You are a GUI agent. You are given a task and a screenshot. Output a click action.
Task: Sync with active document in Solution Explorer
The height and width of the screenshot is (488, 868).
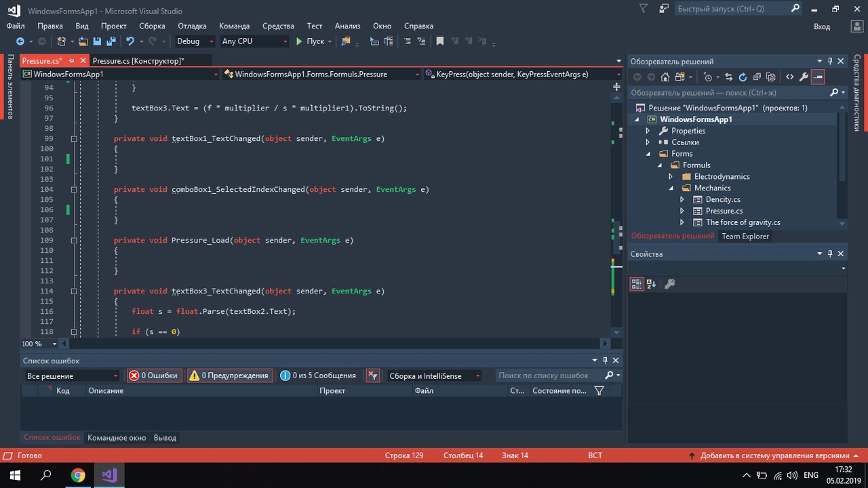(x=728, y=77)
